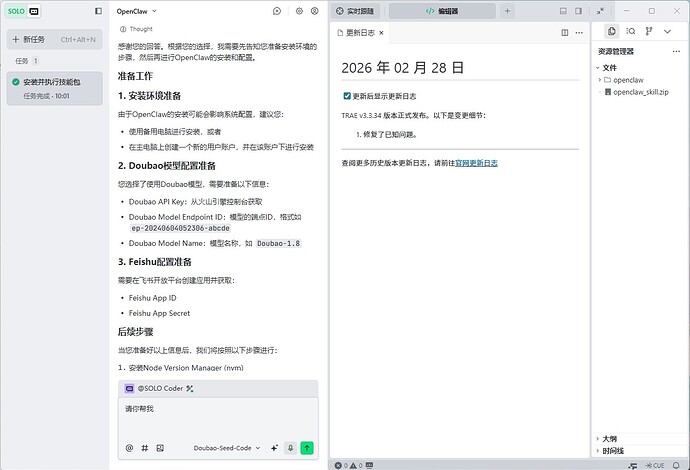Collapse the left sidebar panel icon
Image resolution: width=690 pixels, height=470 pixels.
[x=97, y=11]
